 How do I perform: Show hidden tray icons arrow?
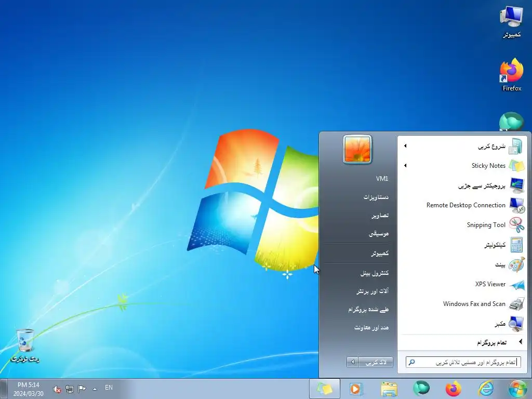pos(95,389)
